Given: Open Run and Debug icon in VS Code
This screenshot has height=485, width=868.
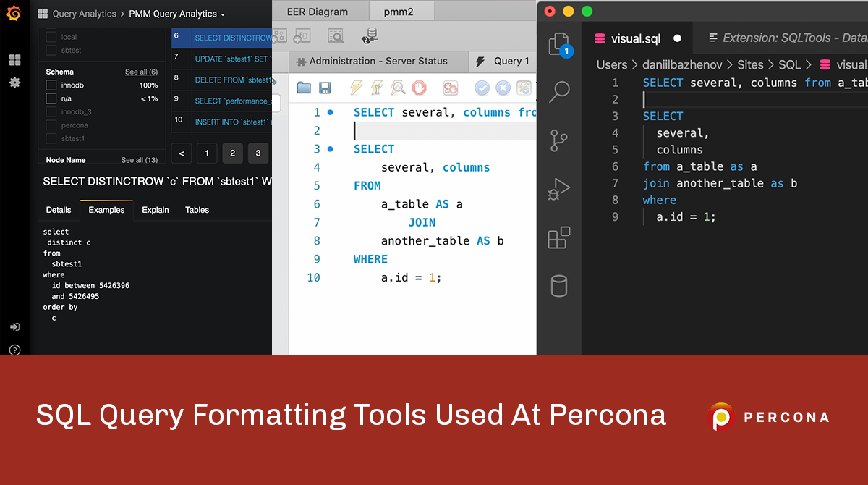Looking at the screenshot, I should pyautogui.click(x=559, y=189).
